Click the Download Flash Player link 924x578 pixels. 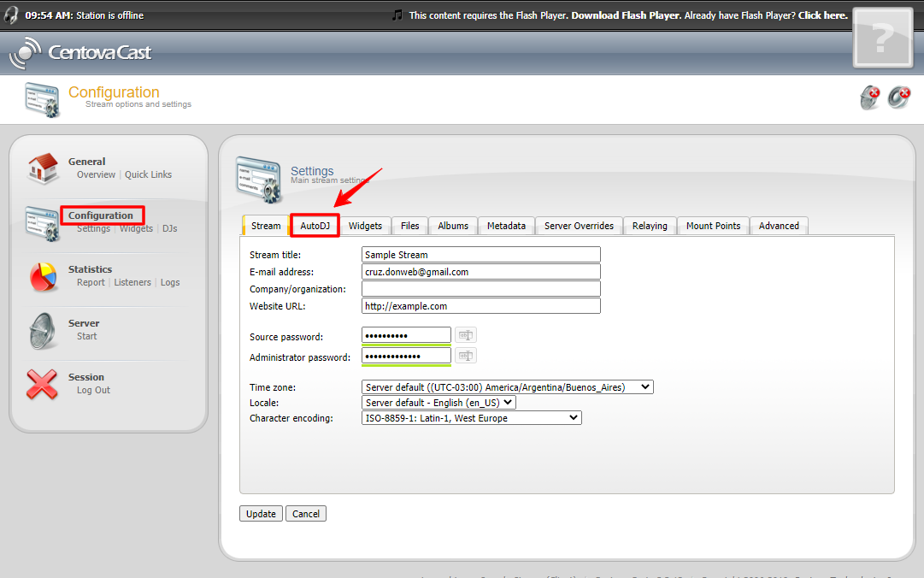tap(625, 15)
